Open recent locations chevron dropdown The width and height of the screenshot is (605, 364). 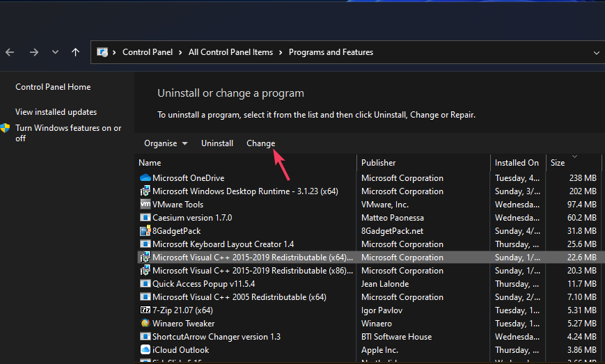(x=55, y=52)
